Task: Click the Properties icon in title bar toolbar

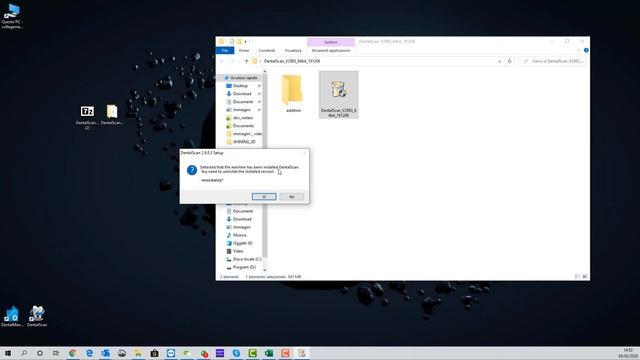Action: pos(231,42)
